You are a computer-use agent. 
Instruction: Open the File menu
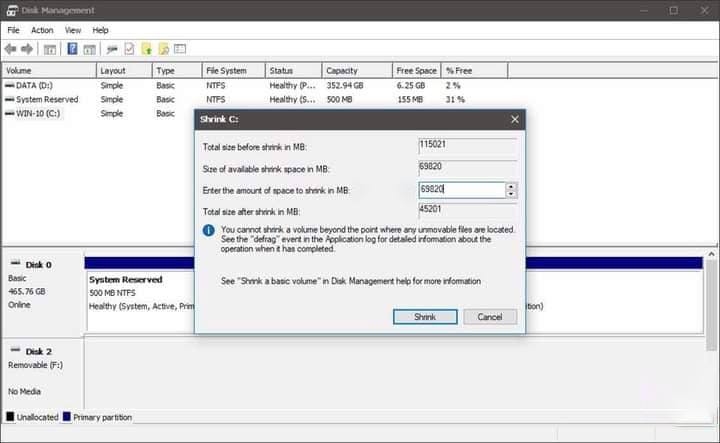[13, 31]
